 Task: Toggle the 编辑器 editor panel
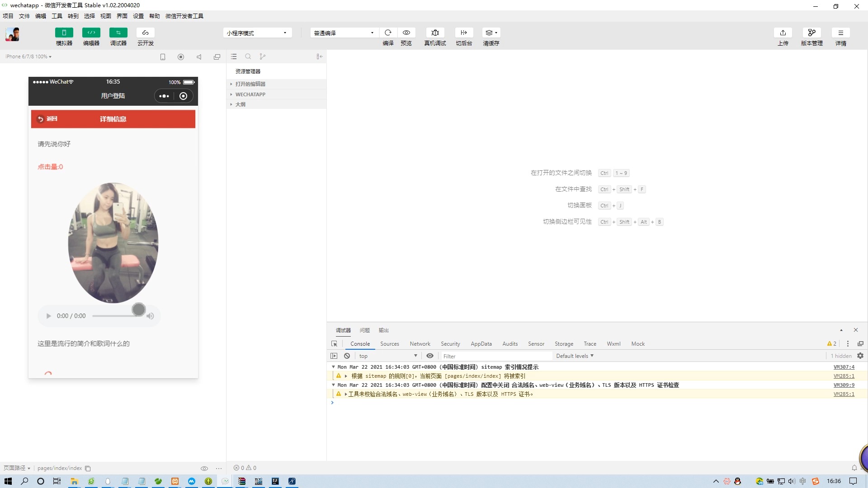[x=91, y=33]
